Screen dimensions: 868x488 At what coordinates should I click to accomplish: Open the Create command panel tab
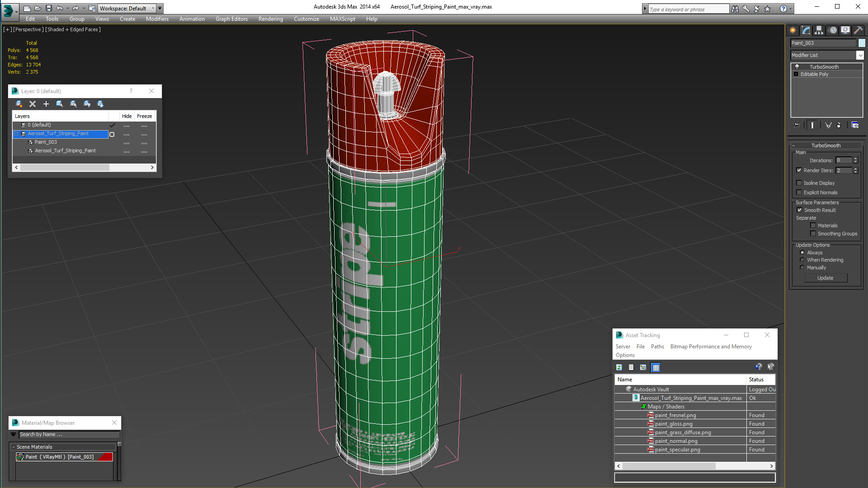(x=793, y=30)
